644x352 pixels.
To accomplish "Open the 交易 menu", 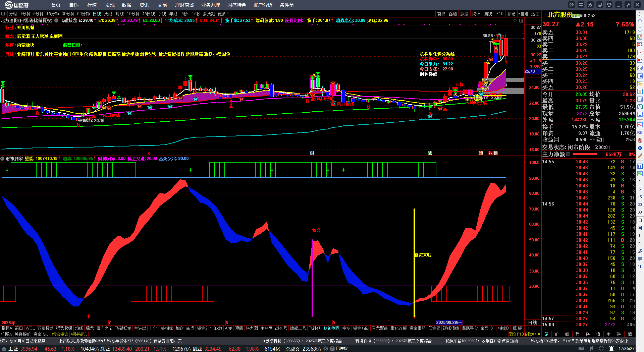I will pos(162,5).
